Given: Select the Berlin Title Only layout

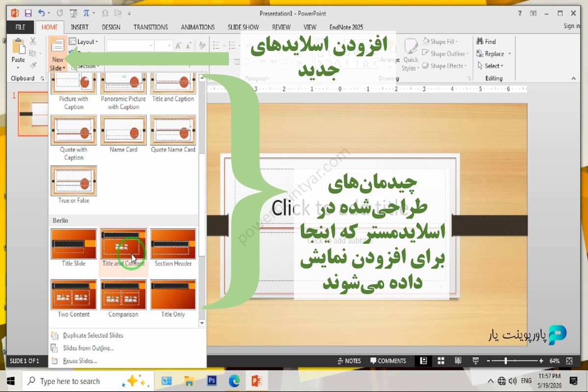Looking at the screenshot, I should pyautogui.click(x=173, y=298).
